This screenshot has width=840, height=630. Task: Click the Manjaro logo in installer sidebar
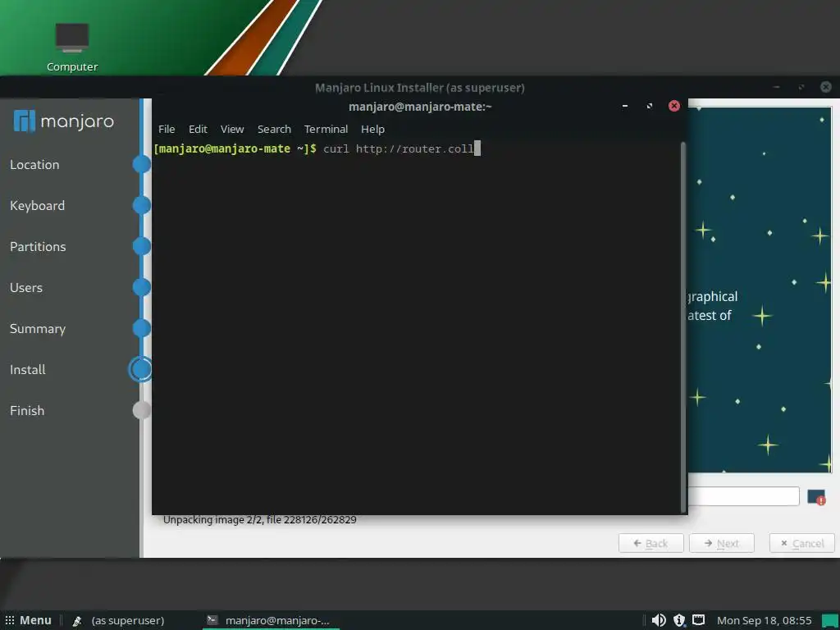click(63, 121)
